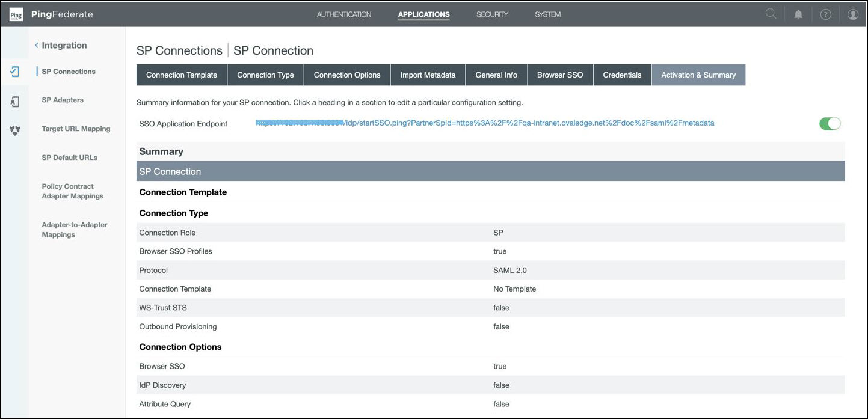The width and height of the screenshot is (868, 419).
Task: Select the SP Connections sidebar icon
Action: coord(15,72)
